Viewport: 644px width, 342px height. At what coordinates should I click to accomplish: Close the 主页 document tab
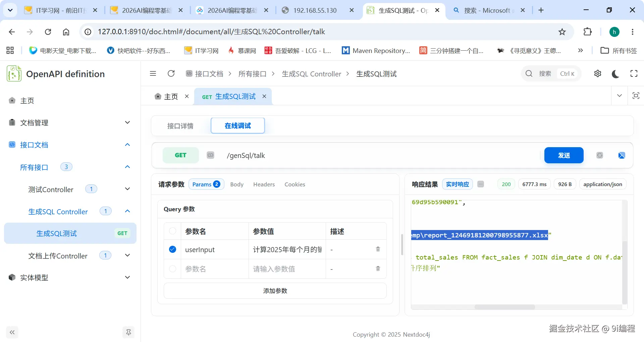tap(187, 96)
